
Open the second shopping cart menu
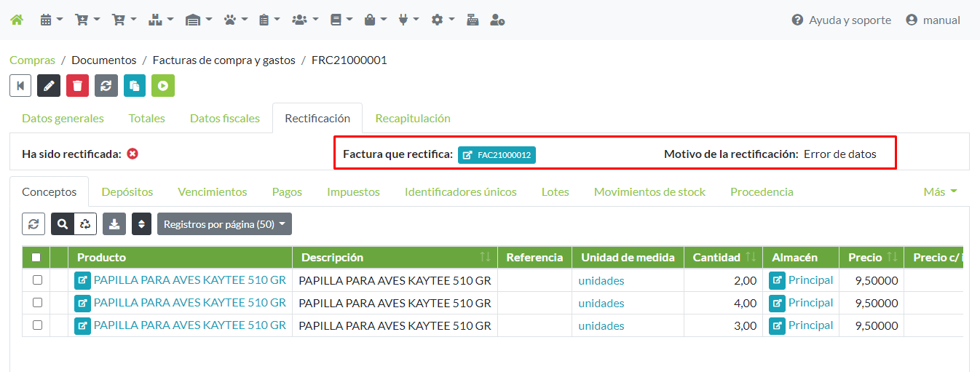tap(124, 20)
